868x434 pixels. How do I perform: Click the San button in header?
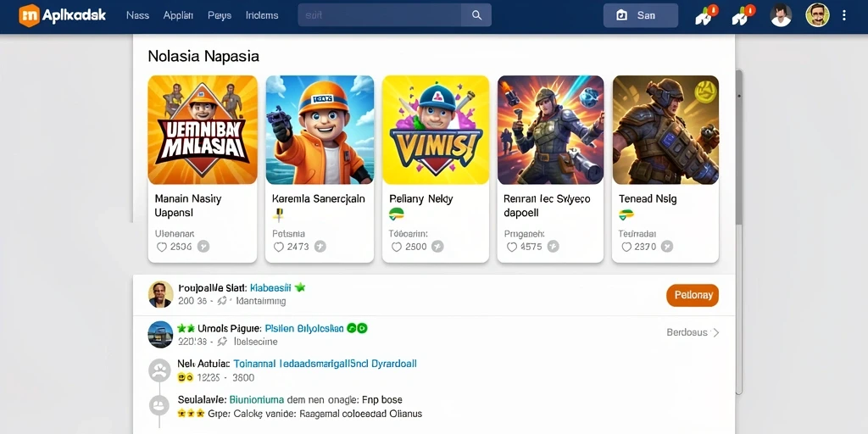click(641, 15)
